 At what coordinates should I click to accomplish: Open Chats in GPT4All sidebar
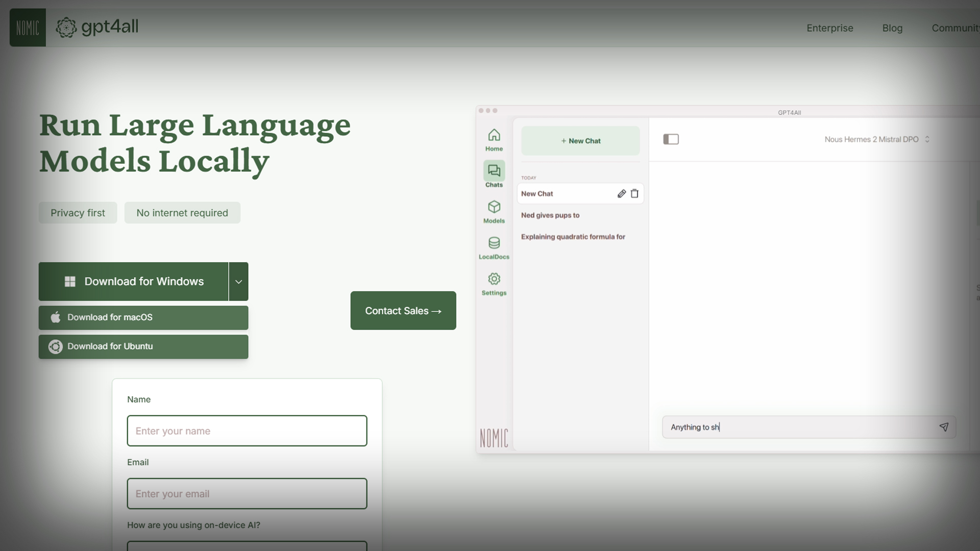tap(494, 175)
